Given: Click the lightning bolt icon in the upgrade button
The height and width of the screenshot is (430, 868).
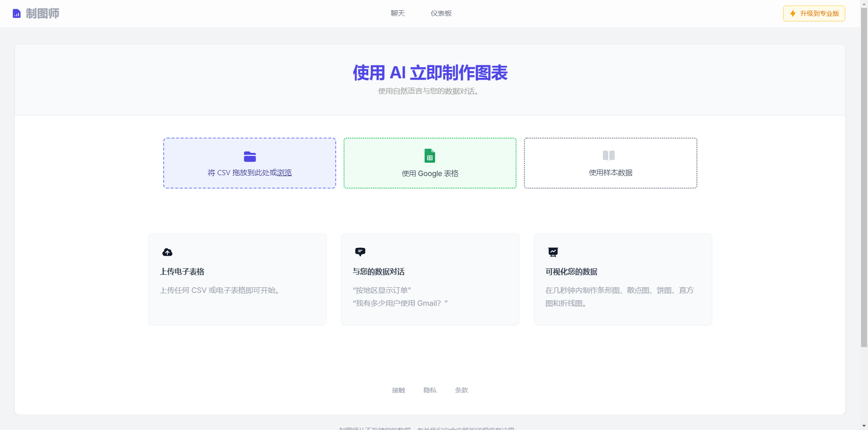Looking at the screenshot, I should pyautogui.click(x=792, y=13).
